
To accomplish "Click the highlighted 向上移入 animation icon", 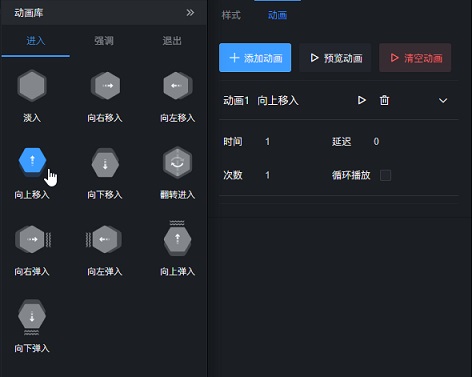I will [x=32, y=162].
